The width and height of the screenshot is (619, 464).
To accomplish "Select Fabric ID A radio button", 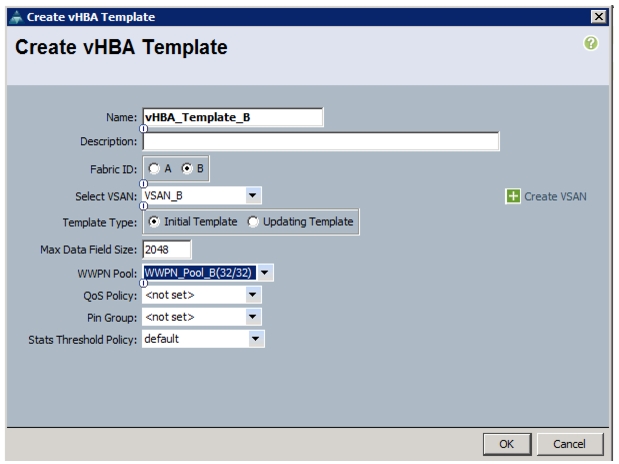I will tap(154, 169).
